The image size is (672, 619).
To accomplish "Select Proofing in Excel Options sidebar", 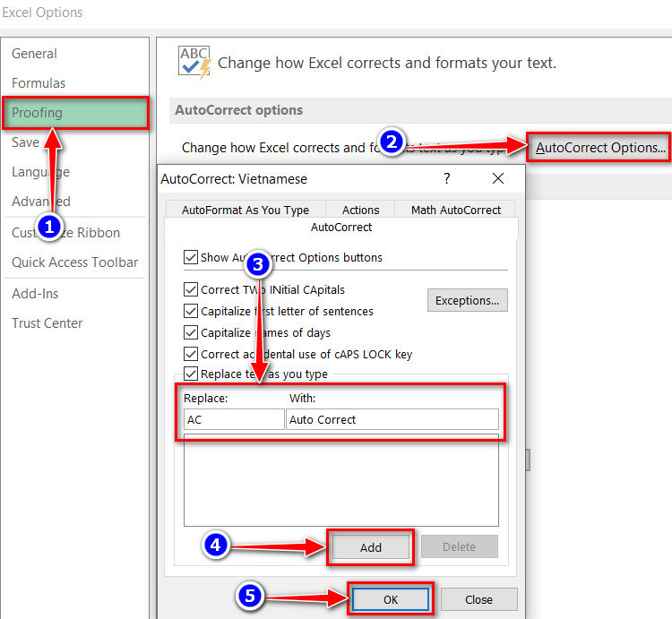I will pyautogui.click(x=76, y=113).
